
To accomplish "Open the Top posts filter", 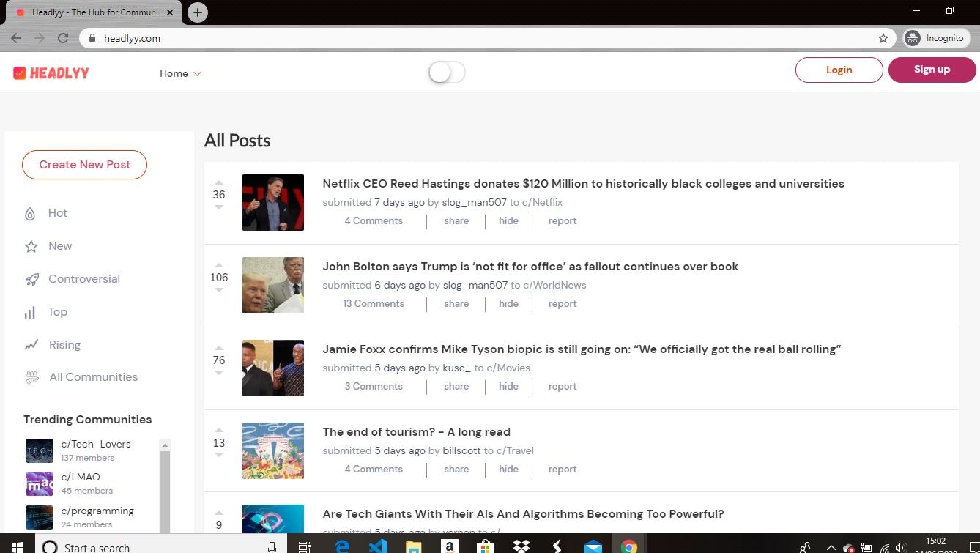I will (x=58, y=312).
